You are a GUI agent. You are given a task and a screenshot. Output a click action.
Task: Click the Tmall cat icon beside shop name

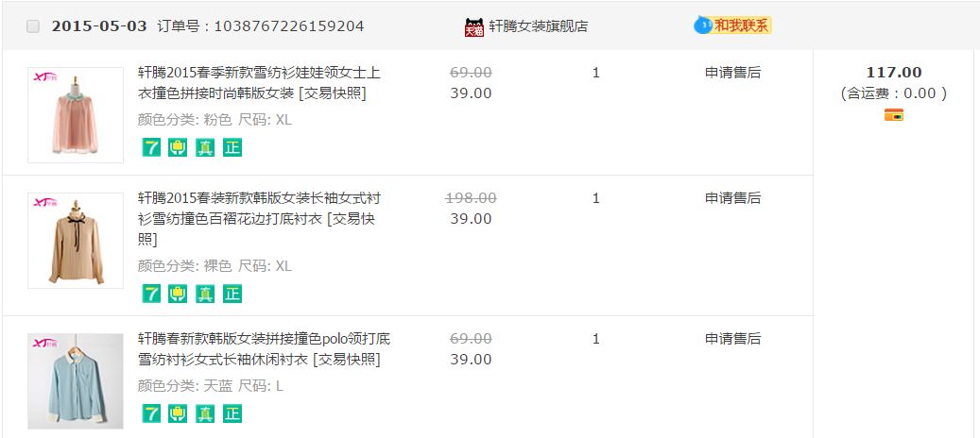(x=473, y=26)
